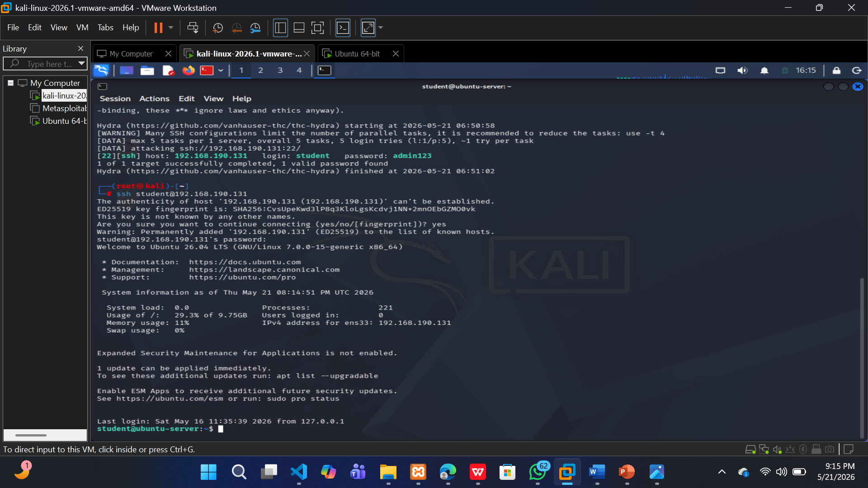Image resolution: width=868 pixels, height=488 pixels.
Task: Expand the terminal launcher dropdown chevron
Action: pyautogui.click(x=221, y=70)
